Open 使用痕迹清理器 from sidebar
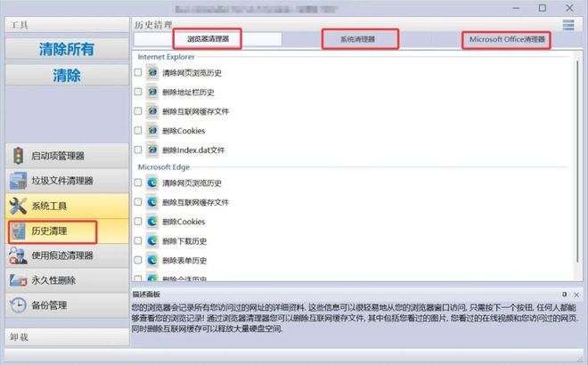Image resolution: width=588 pixels, height=365 pixels. [x=67, y=255]
